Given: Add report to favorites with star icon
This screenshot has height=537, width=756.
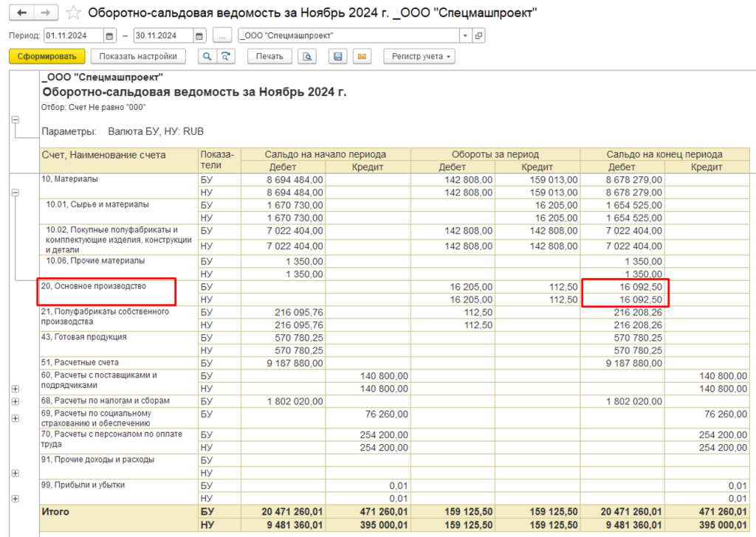Looking at the screenshot, I should 73,13.
